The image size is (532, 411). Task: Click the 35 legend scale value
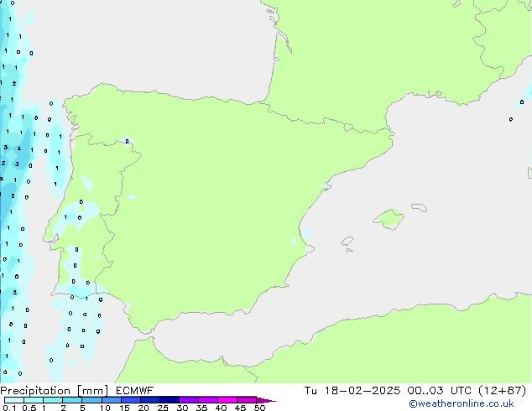pos(201,408)
